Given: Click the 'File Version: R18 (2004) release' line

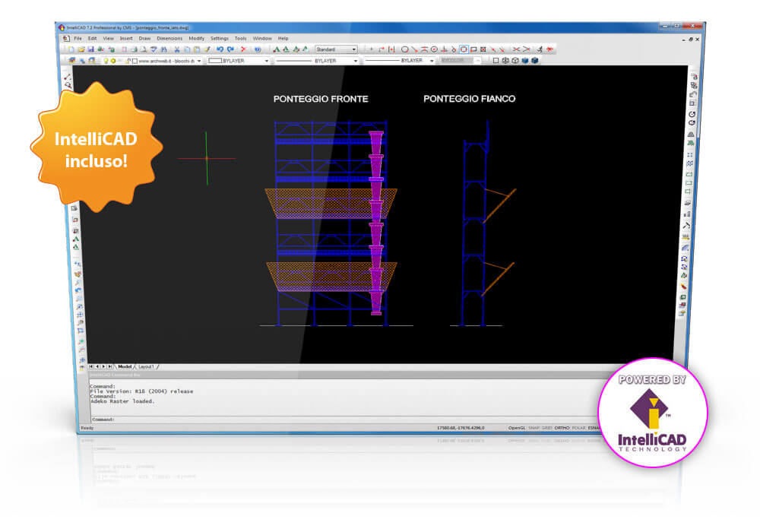Looking at the screenshot, I should (x=141, y=391).
